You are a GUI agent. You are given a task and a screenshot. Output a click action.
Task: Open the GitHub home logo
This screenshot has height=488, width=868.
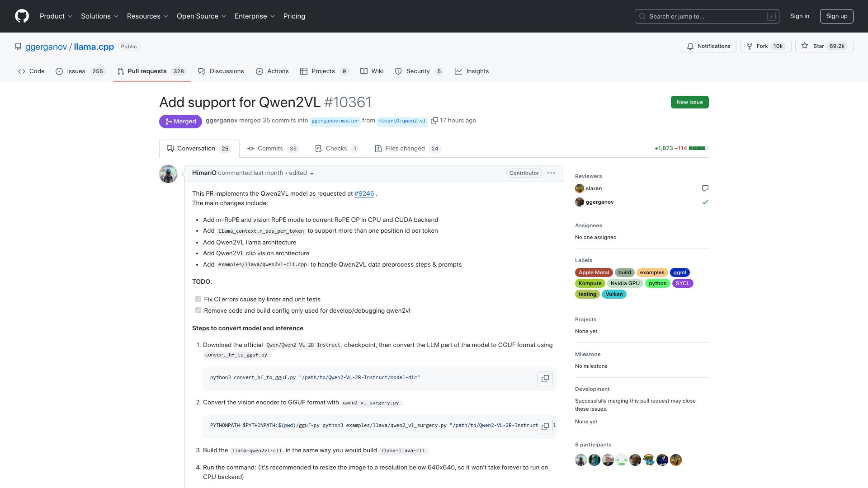tap(22, 16)
